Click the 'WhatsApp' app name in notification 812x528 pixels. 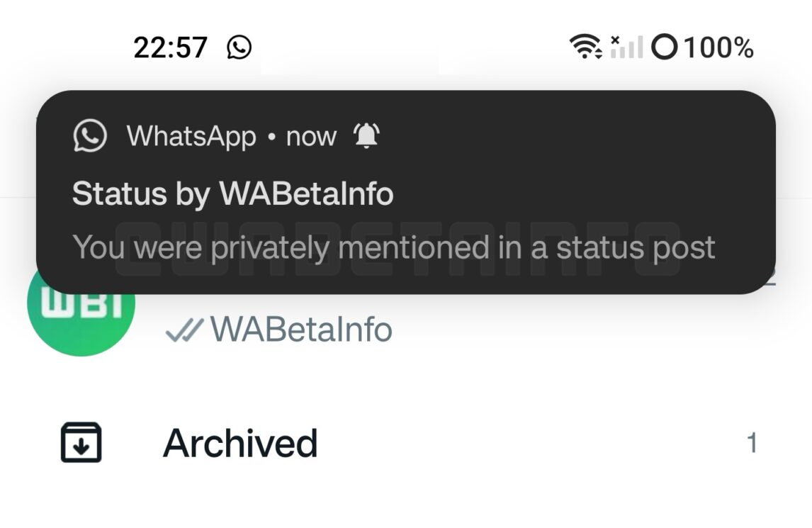click(x=191, y=135)
